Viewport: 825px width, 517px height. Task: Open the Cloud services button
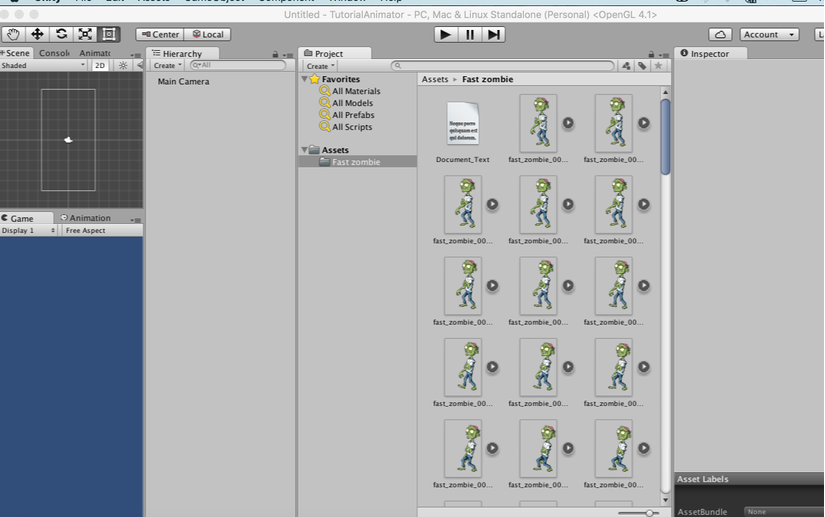720,35
